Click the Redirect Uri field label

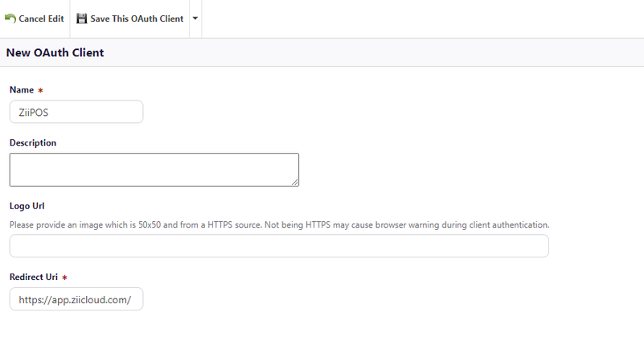tap(34, 277)
